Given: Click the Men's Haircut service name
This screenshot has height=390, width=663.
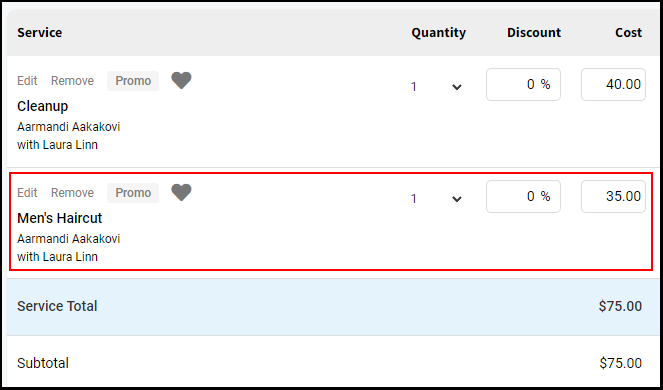Looking at the screenshot, I should (60, 218).
